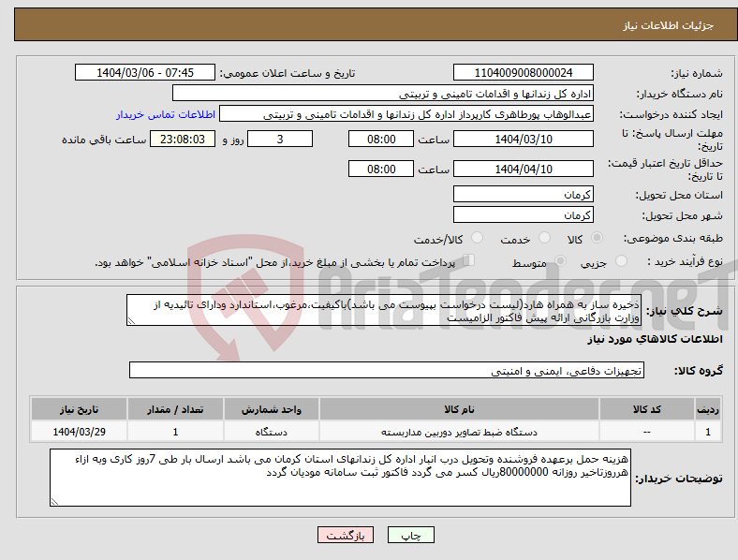
Task: Select the کالا/خدمت radio button
Action: click(x=477, y=238)
